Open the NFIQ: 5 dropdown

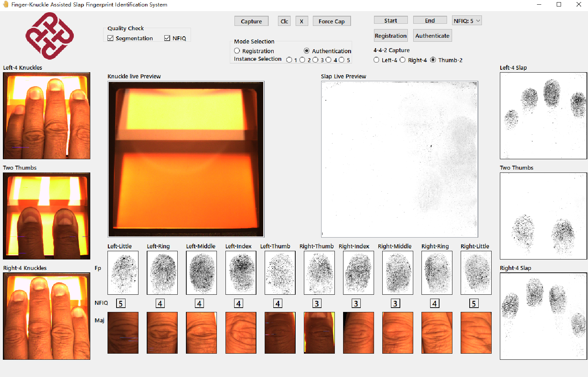466,20
